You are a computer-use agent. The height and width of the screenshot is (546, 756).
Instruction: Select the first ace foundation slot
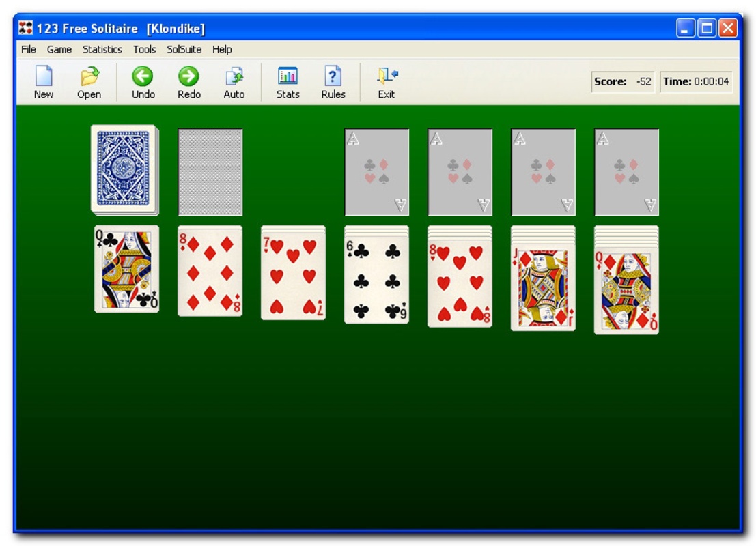click(377, 171)
